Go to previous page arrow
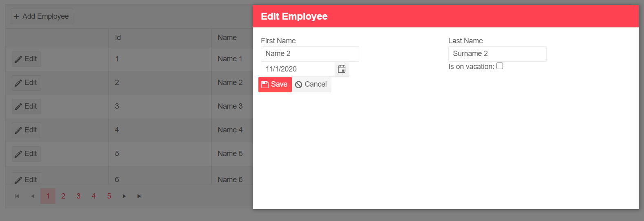 33,196
